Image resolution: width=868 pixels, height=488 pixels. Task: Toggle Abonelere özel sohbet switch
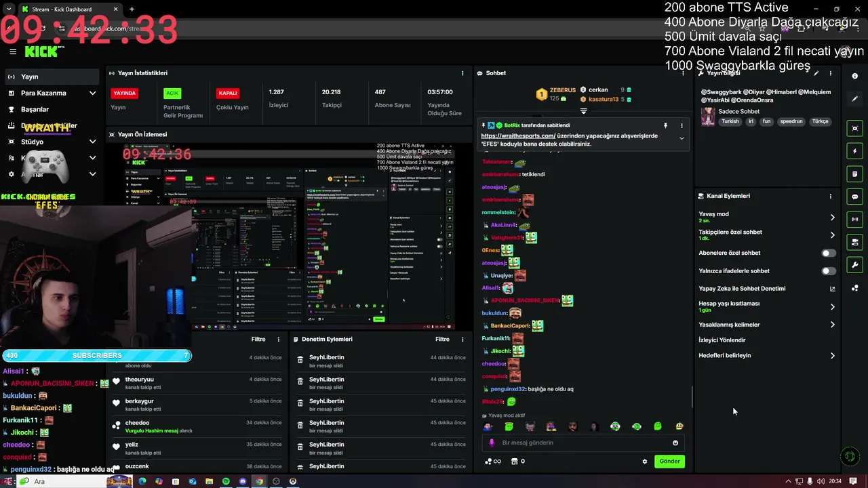click(829, 253)
